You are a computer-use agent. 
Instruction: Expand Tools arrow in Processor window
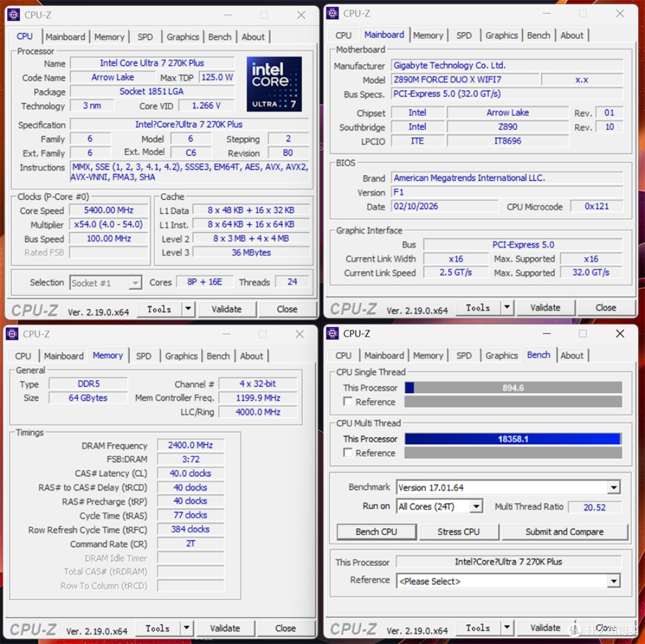(188, 309)
